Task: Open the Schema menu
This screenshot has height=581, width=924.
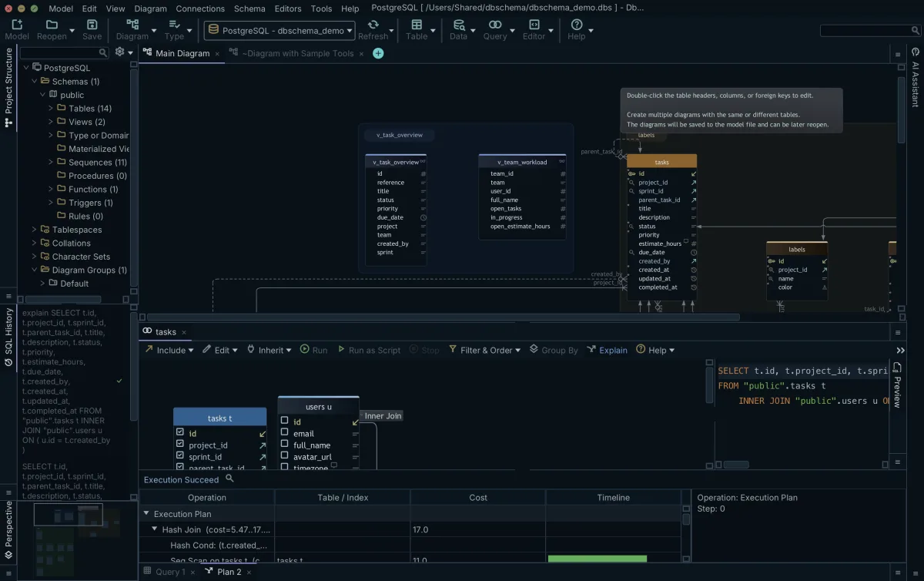Action: click(x=249, y=8)
